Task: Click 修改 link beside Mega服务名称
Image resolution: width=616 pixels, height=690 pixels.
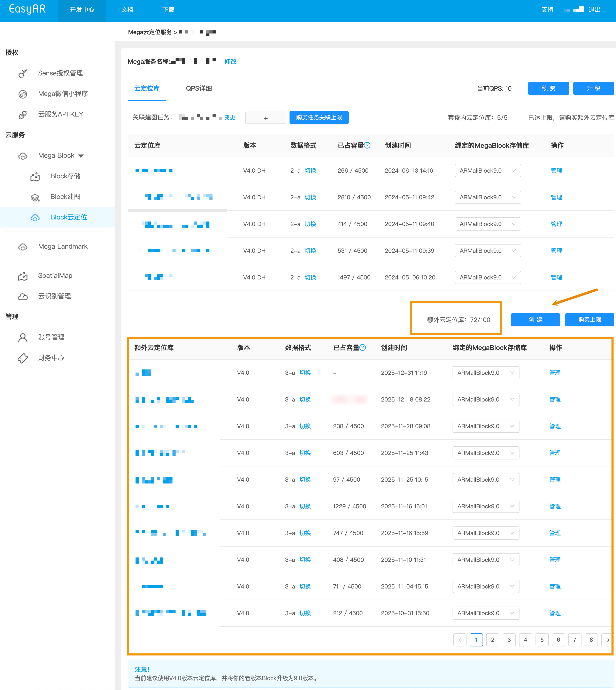Action: [230, 61]
